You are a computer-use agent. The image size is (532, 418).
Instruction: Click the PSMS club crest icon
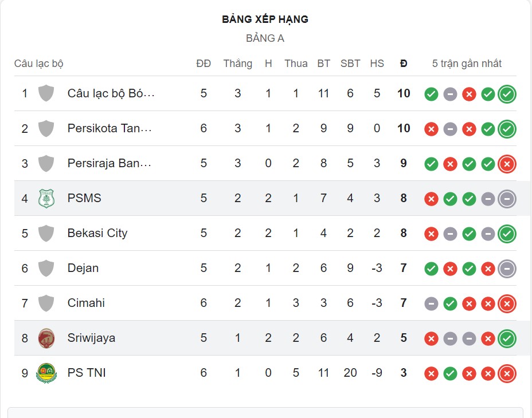pos(46,198)
